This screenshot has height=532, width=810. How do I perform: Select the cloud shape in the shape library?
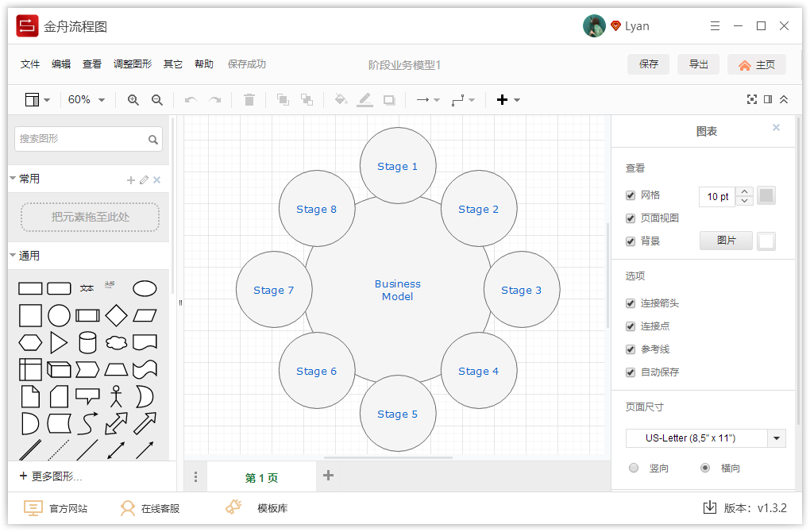116,342
